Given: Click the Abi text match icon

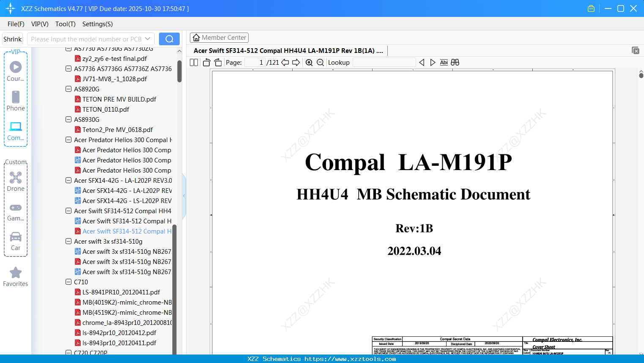Looking at the screenshot, I should click(x=444, y=63).
